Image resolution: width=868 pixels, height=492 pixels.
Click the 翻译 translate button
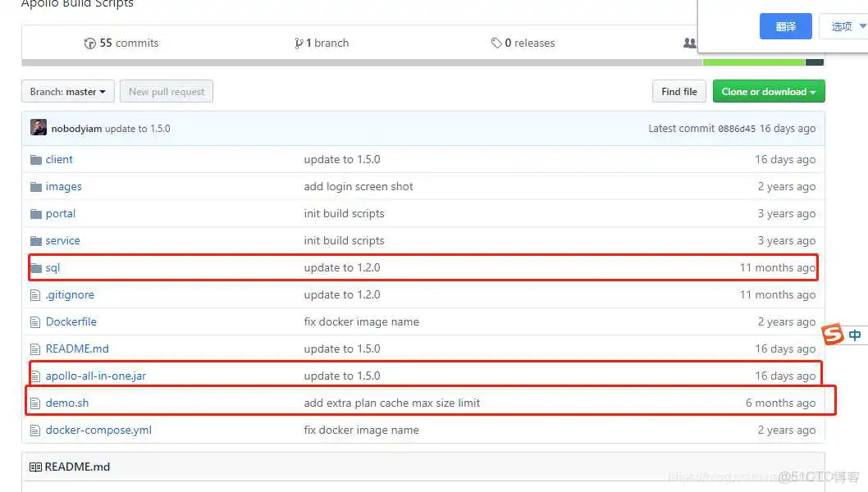[785, 25]
